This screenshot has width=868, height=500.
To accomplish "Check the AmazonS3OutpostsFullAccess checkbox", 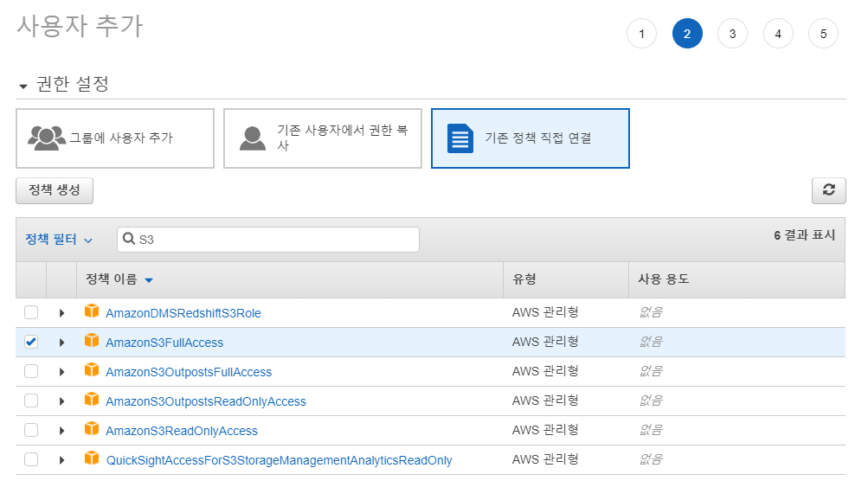I will tap(31, 371).
